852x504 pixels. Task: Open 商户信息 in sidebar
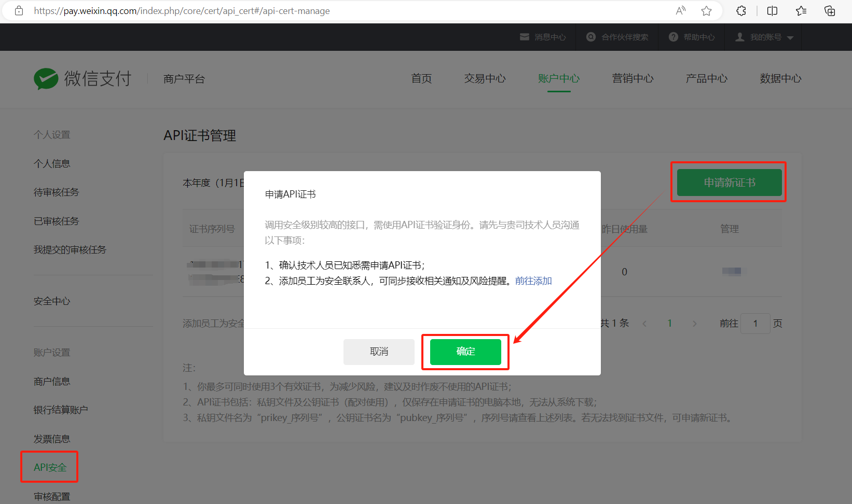[x=52, y=381]
